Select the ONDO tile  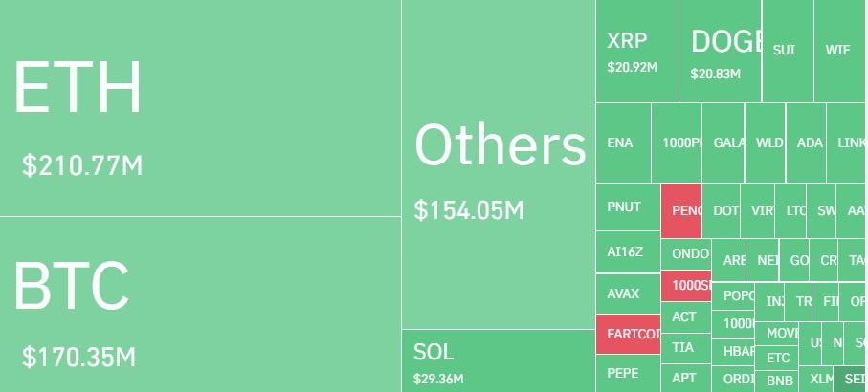(x=687, y=253)
